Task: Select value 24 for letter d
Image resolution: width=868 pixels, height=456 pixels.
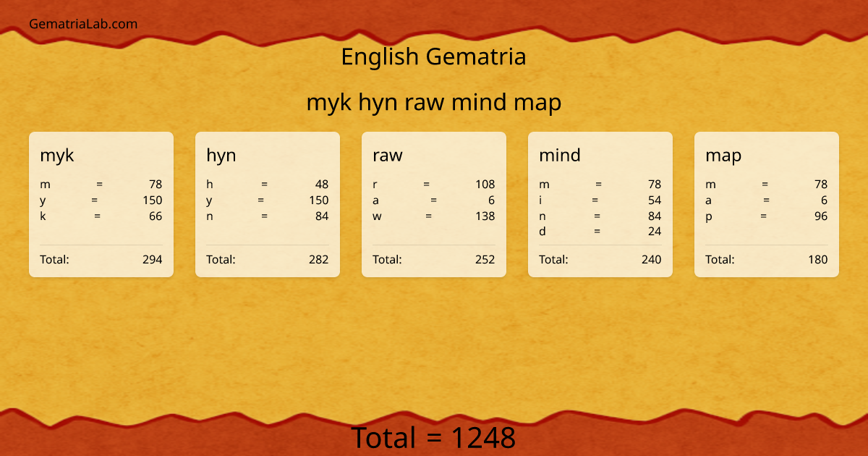Action: pos(655,232)
